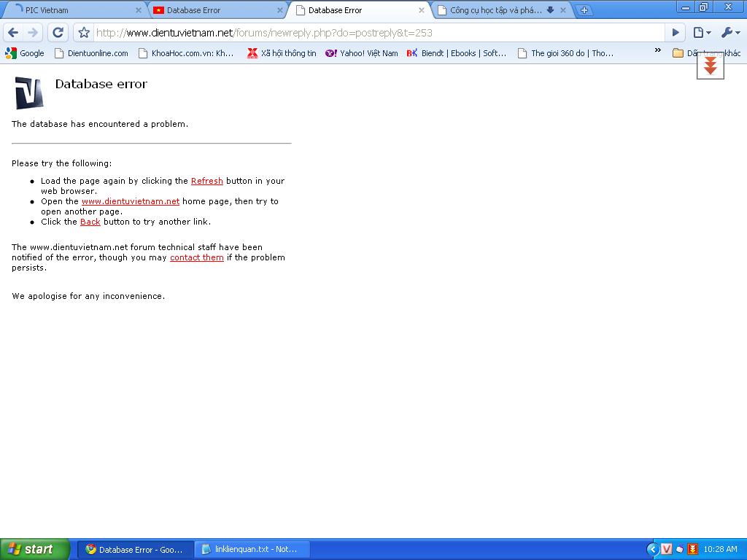Select the active Database Error tab
The height and width of the screenshot is (560, 747).
pos(357,10)
